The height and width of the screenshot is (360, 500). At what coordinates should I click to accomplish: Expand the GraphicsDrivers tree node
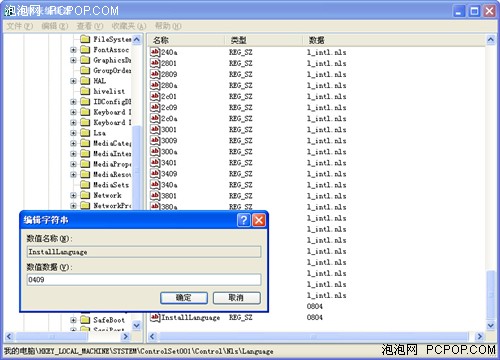73,60
